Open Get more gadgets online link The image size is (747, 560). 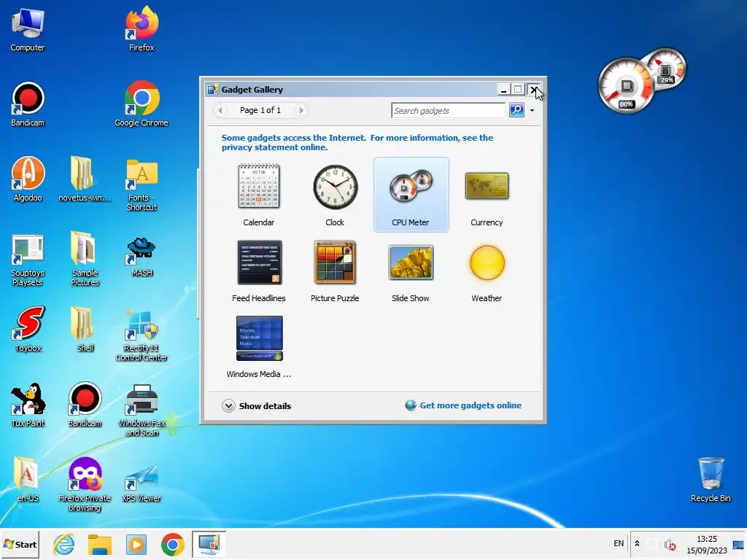tap(471, 405)
